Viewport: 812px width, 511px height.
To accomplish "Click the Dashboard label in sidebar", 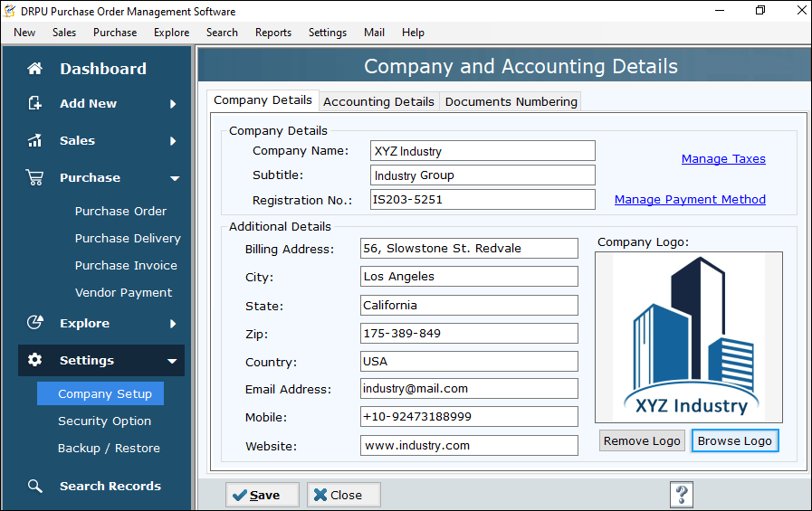I will (x=103, y=68).
